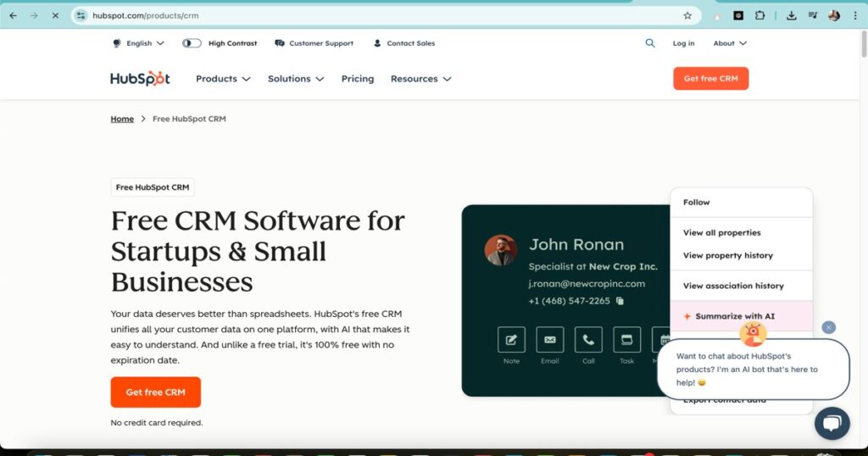Click Customer Support link
Viewport: 868px width, 456px height.
314,43
